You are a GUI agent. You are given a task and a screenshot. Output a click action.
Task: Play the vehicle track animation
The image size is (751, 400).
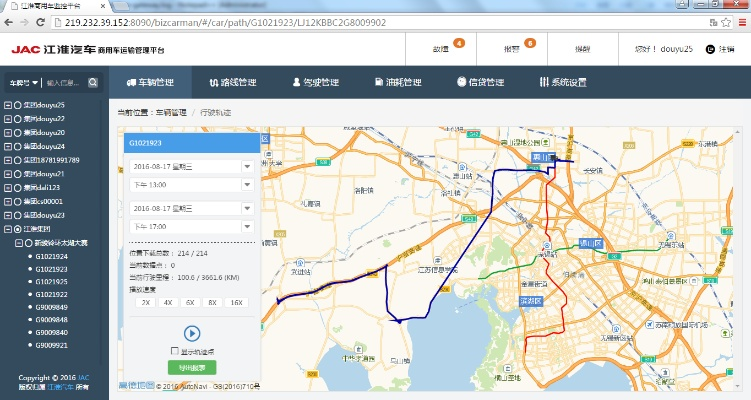[x=191, y=333]
